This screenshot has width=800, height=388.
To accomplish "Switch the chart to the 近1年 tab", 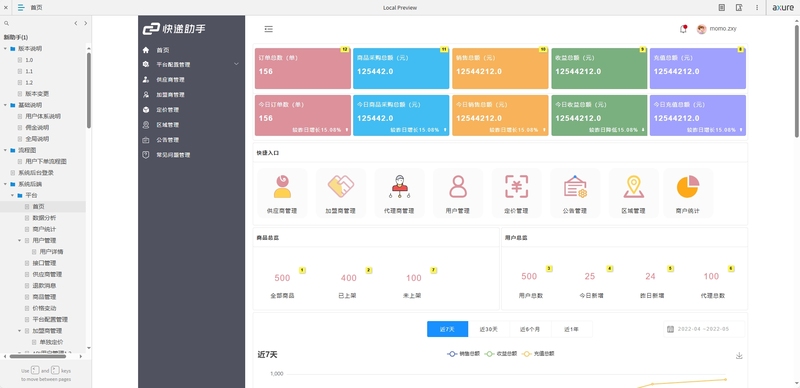I will click(571, 329).
